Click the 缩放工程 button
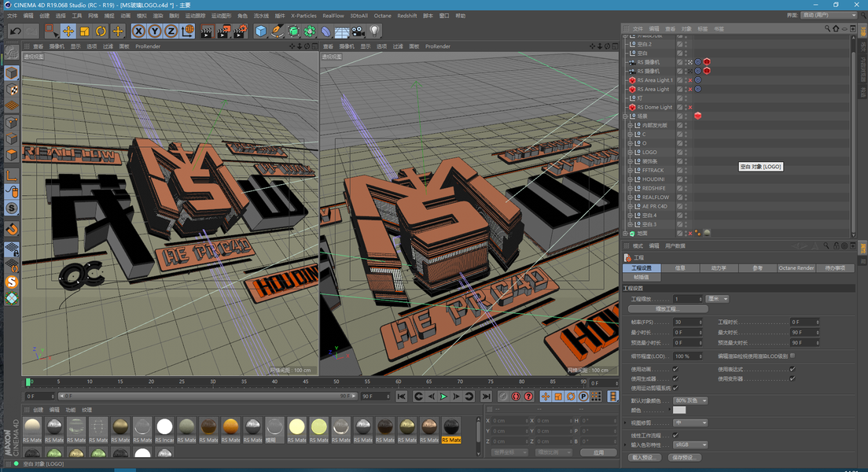The image size is (868, 472). point(668,308)
